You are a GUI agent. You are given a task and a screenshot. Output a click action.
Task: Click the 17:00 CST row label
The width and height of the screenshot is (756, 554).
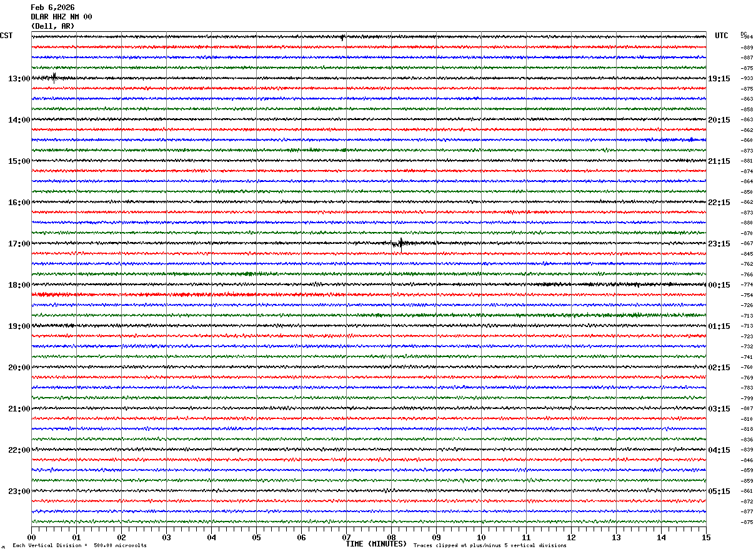pos(19,244)
